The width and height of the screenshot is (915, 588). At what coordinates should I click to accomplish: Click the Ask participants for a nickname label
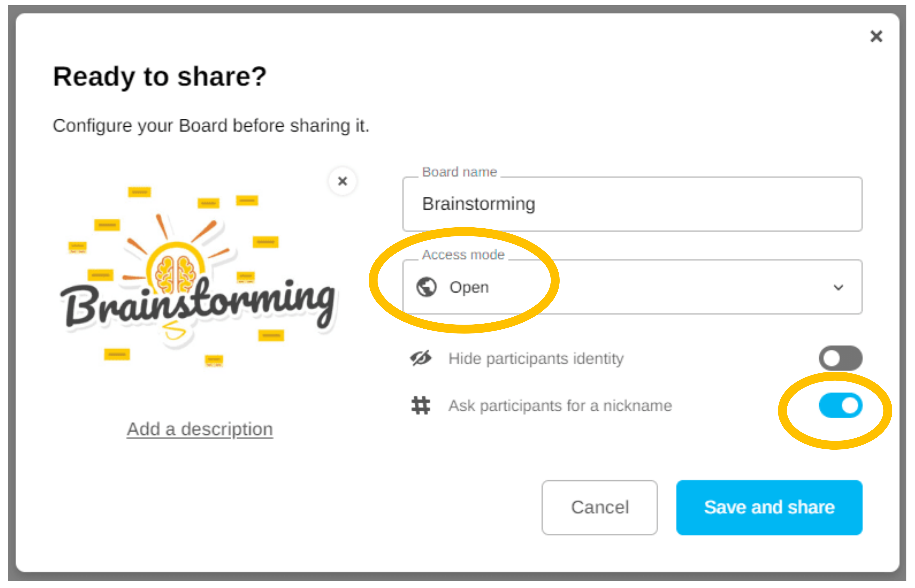click(560, 405)
